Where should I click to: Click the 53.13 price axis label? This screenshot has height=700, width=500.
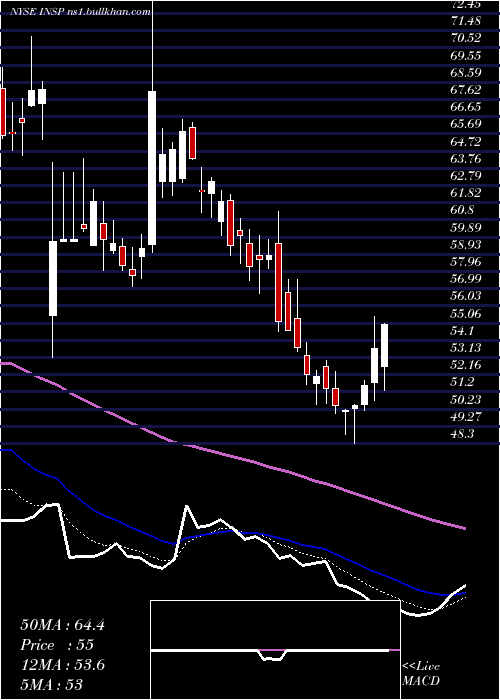coord(467,348)
